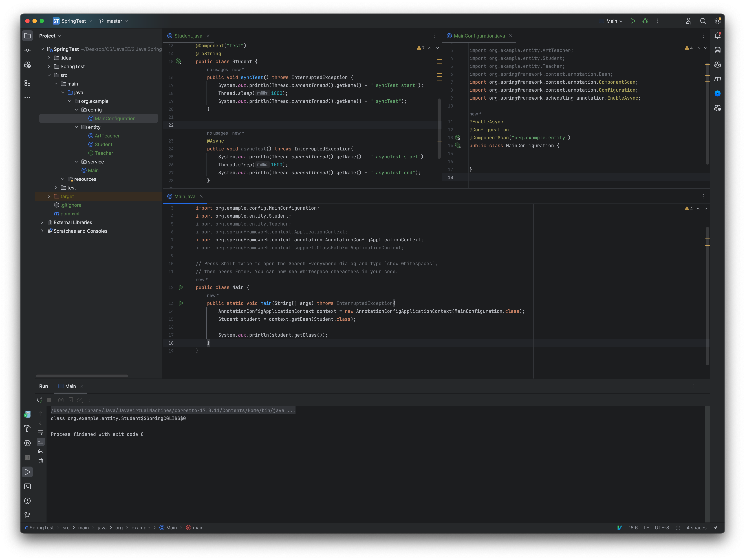The width and height of the screenshot is (745, 560).
Task: Open the Commit tool window
Action: [x=27, y=50]
